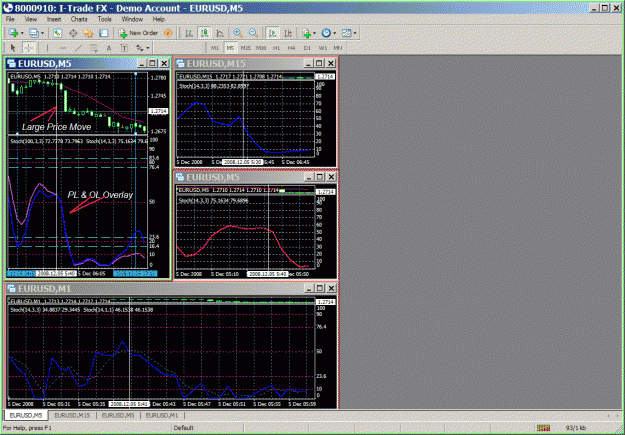Select the Horizontal Line drawing tool

point(63,48)
